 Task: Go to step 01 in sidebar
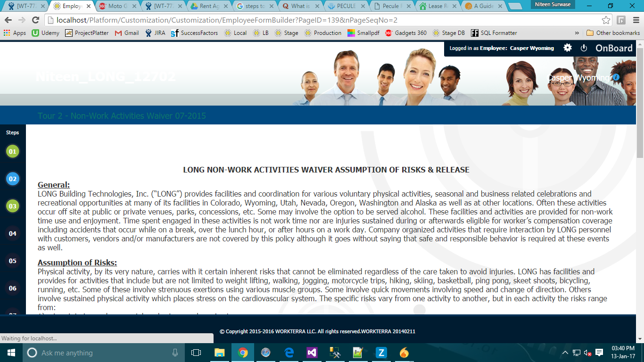pyautogui.click(x=12, y=152)
